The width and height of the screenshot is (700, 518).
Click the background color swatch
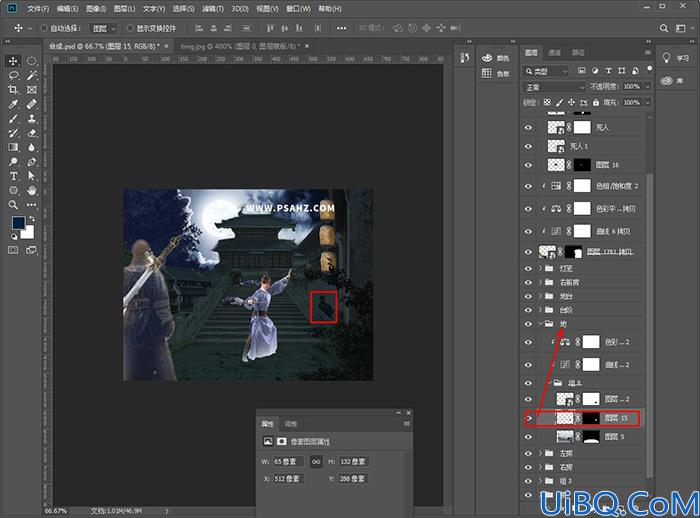tap(29, 232)
